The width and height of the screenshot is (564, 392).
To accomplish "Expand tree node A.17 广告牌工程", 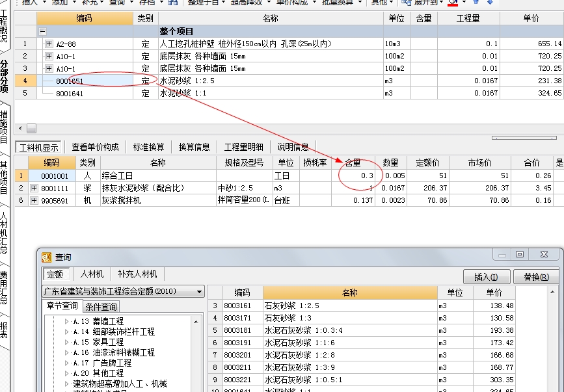I will (x=66, y=363).
